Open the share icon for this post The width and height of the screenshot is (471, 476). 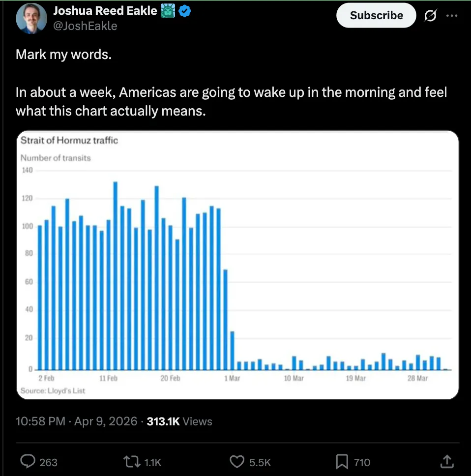click(x=446, y=461)
